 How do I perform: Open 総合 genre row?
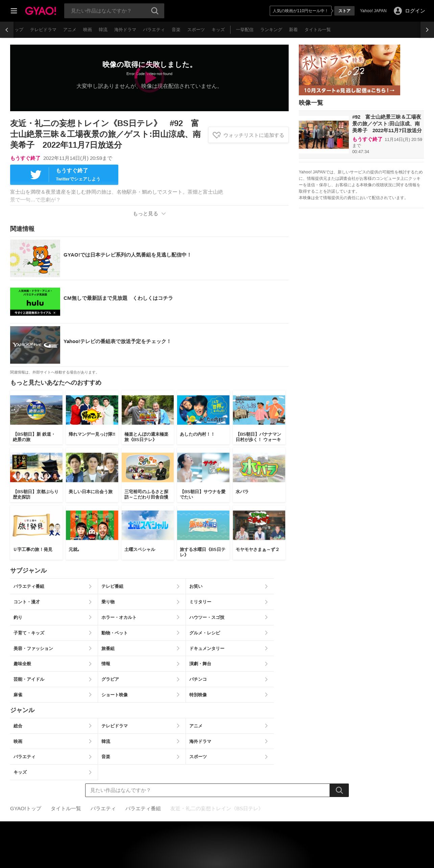54,726
